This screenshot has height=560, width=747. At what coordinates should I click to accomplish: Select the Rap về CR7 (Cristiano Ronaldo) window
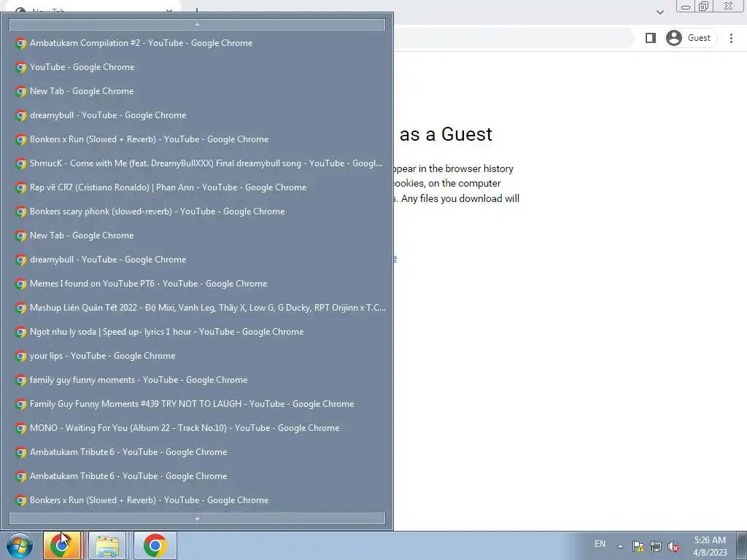[197, 187]
